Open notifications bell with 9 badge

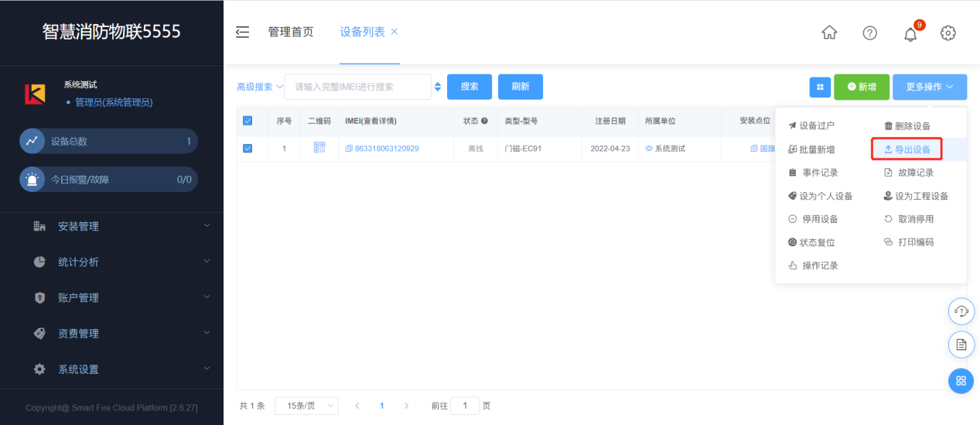click(910, 33)
